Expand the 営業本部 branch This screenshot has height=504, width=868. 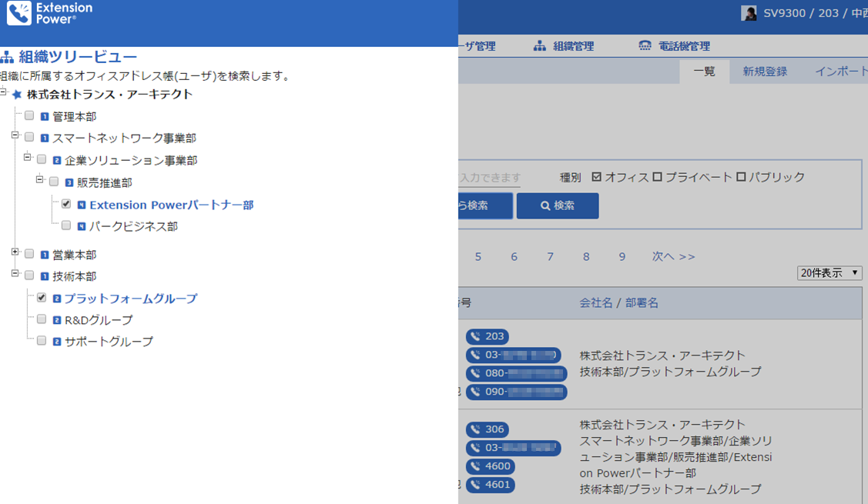coord(15,252)
